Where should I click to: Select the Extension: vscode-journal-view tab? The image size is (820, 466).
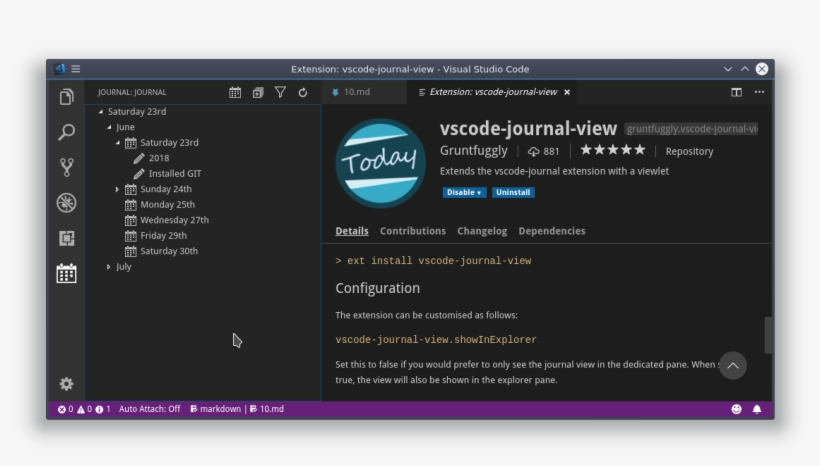click(x=493, y=92)
